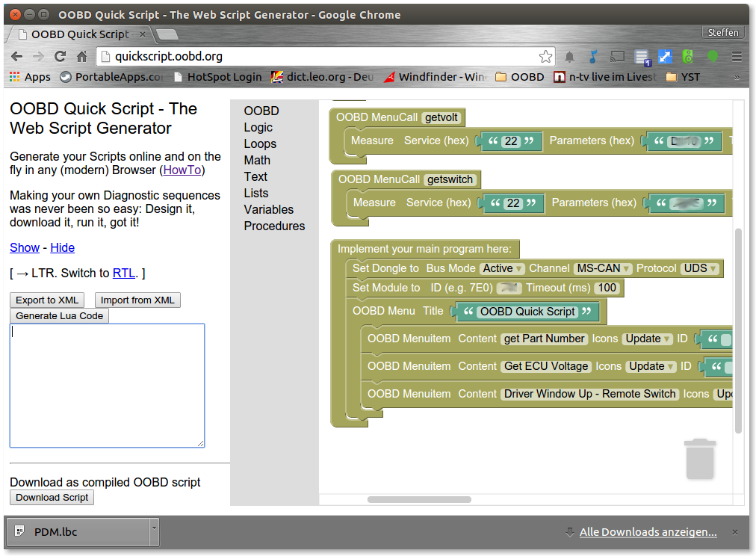Click the Hide link
The width and height of the screenshot is (756, 556).
63,248
